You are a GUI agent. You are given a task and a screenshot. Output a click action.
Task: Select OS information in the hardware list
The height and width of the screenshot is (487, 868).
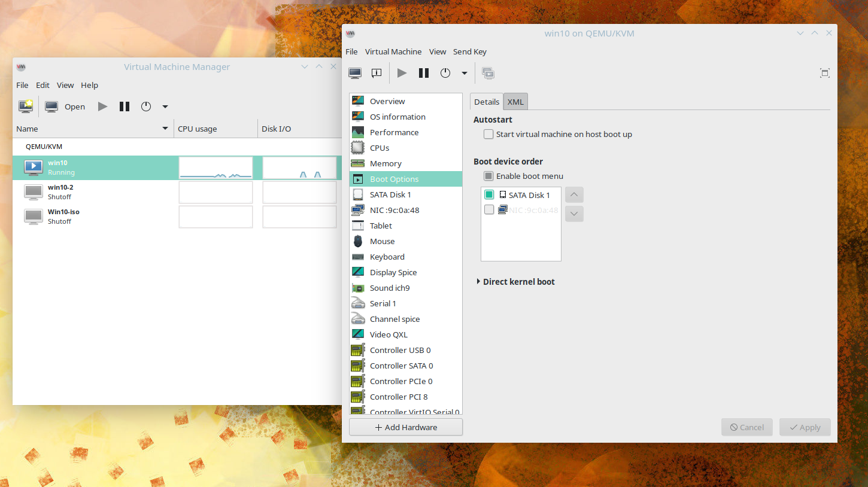406,117
